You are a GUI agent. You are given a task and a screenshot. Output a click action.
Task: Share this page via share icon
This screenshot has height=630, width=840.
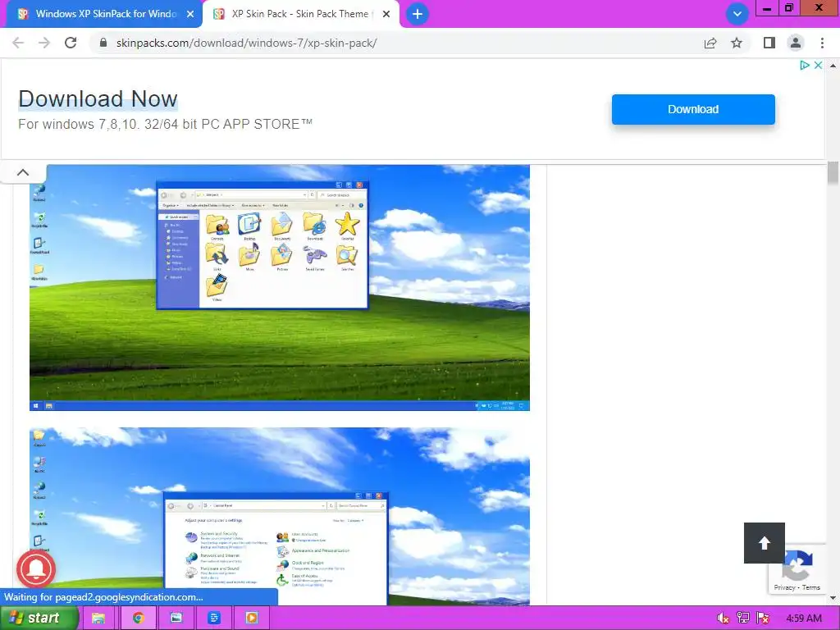[x=710, y=43]
